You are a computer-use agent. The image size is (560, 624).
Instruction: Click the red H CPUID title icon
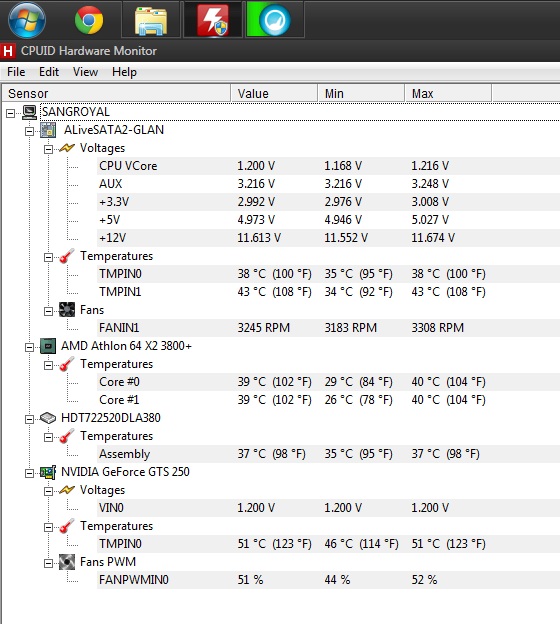point(8,51)
